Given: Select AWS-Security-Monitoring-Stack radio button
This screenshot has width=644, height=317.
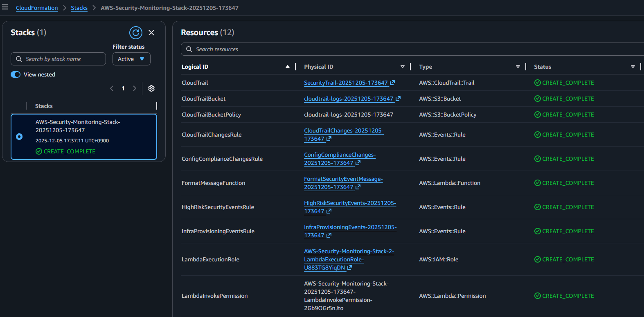Looking at the screenshot, I should [19, 137].
